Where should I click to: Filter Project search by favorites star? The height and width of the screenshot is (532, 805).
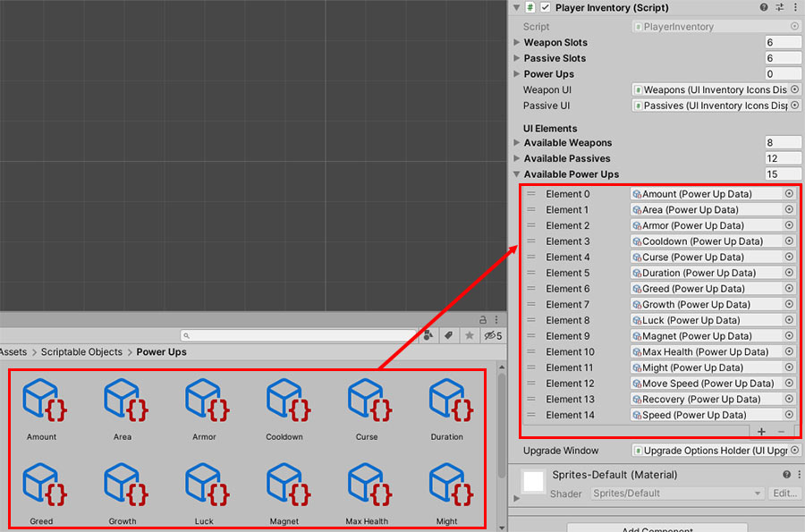468,336
